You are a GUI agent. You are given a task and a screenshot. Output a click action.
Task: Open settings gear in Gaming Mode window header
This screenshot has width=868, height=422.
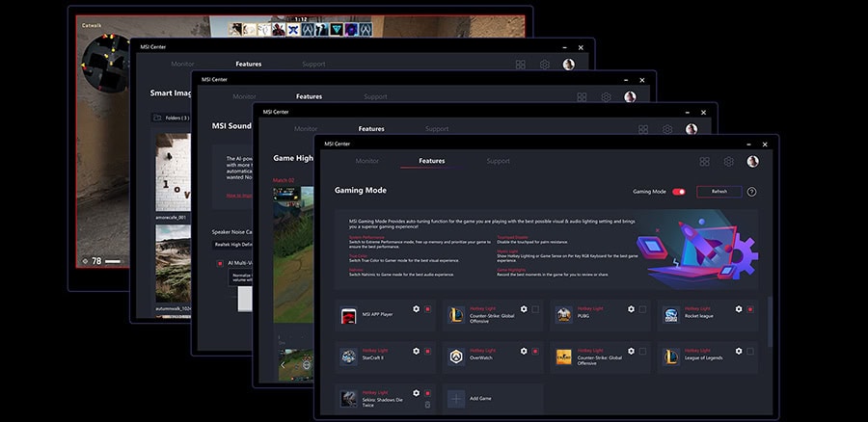[729, 162]
